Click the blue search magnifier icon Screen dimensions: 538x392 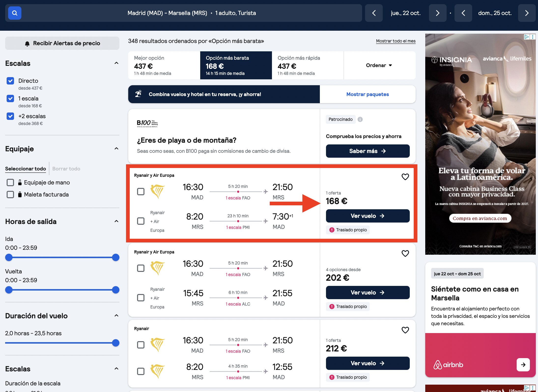pos(14,13)
